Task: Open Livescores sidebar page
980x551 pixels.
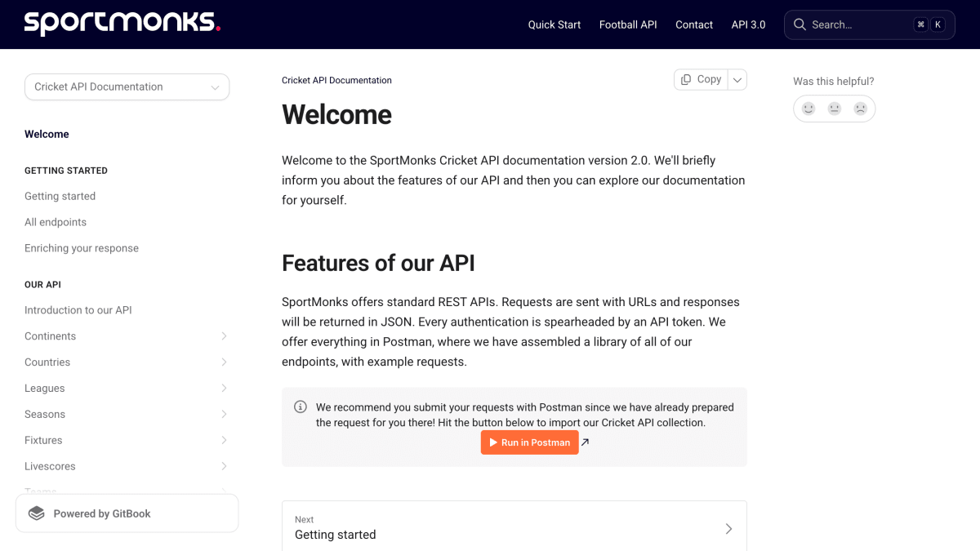Action: coord(50,467)
